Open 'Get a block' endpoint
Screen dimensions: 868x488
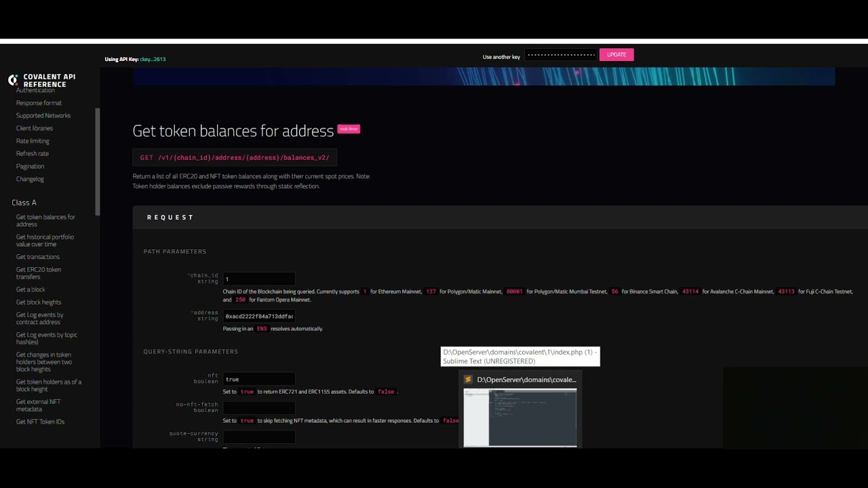[x=31, y=289]
